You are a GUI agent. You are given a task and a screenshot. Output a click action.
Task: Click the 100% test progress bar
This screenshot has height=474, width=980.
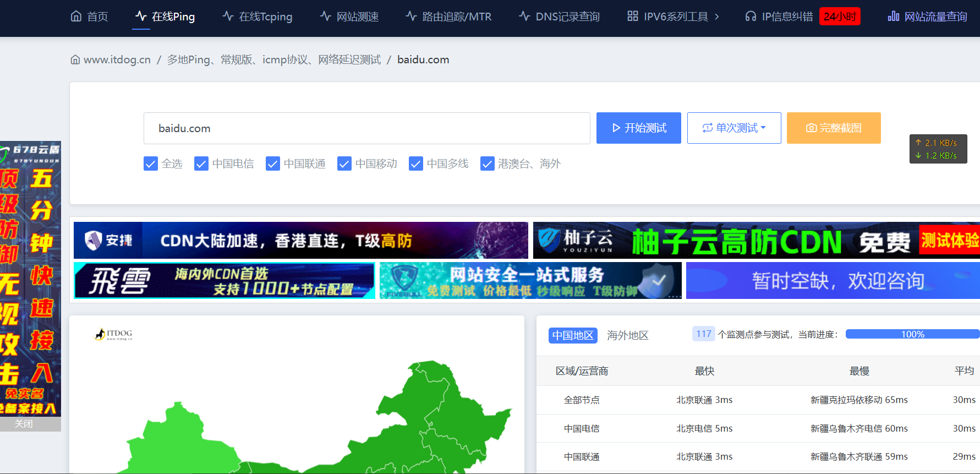tap(912, 334)
